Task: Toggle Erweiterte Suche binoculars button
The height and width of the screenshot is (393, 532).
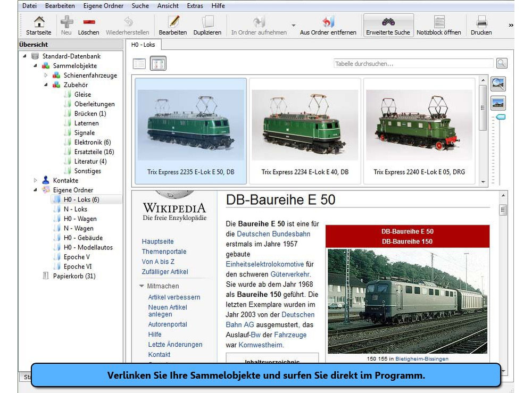Action: coord(388,26)
